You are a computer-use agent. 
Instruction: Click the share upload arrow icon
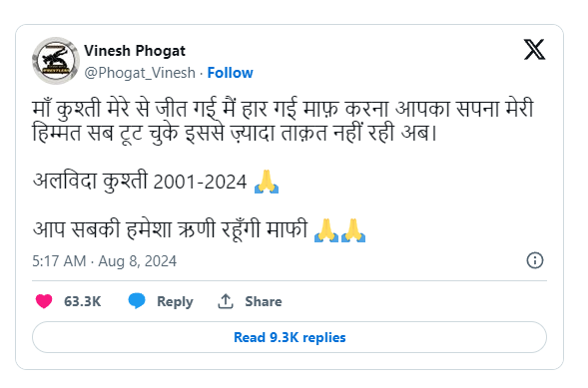tap(226, 301)
